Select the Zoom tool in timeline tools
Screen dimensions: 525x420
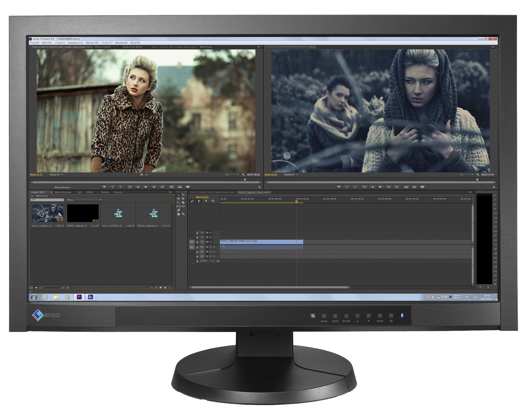point(183,214)
